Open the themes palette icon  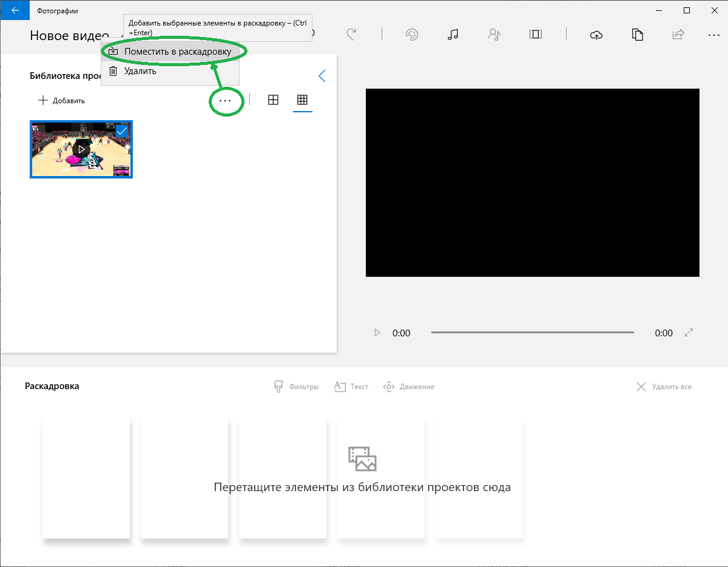click(412, 35)
